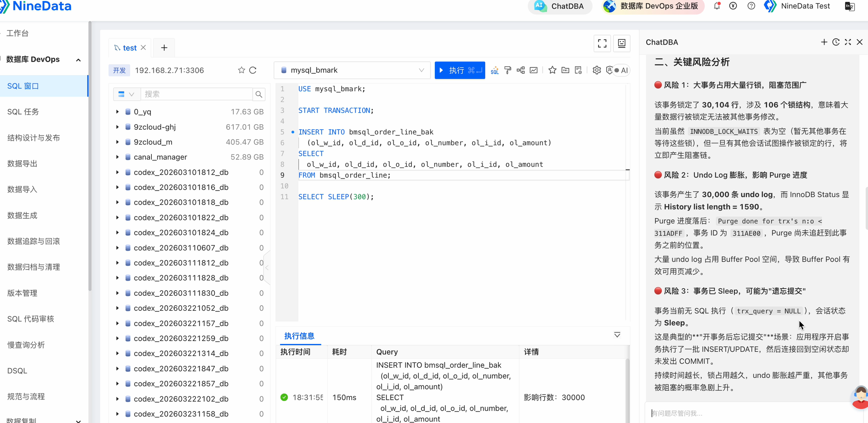Open SQL window settings gear
Viewport: 868px width, 423px height.
[597, 70]
